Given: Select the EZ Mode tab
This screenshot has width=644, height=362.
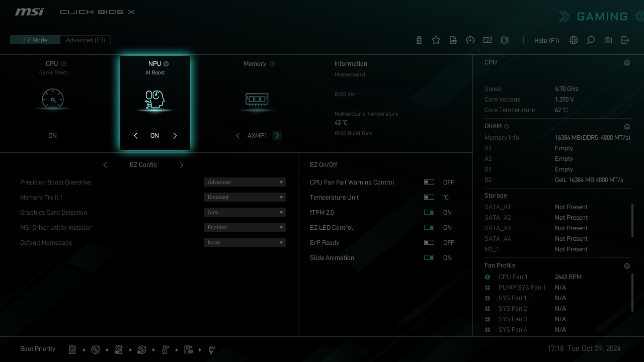Looking at the screenshot, I should coord(35,40).
